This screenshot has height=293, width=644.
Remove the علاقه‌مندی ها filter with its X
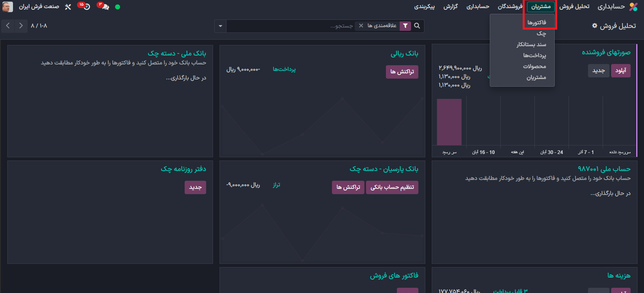pyautogui.click(x=361, y=26)
